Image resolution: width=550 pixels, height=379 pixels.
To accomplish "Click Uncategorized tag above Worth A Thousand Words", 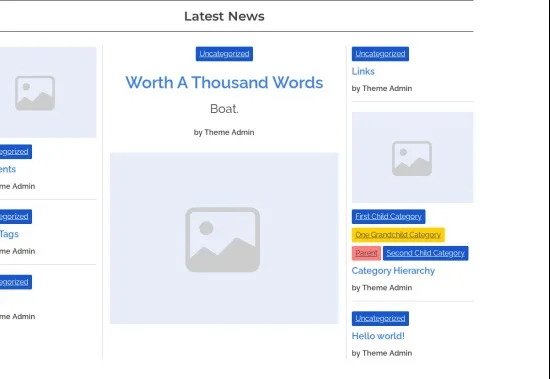I will (x=224, y=54).
